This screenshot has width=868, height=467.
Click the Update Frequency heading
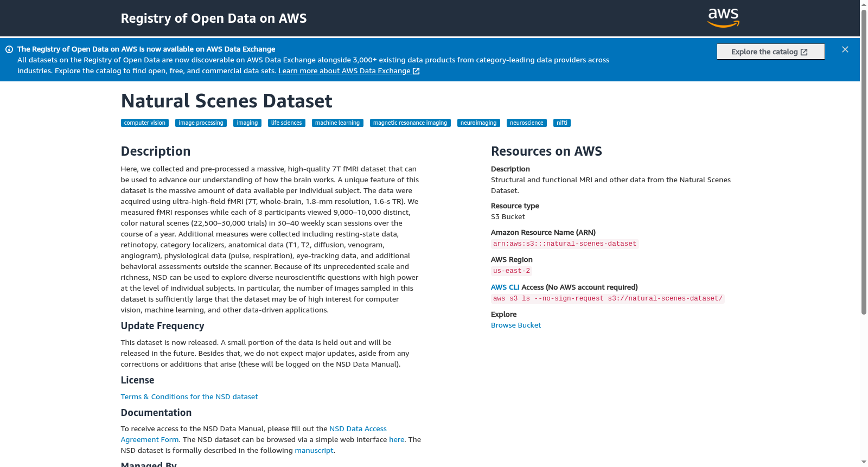(x=162, y=326)
